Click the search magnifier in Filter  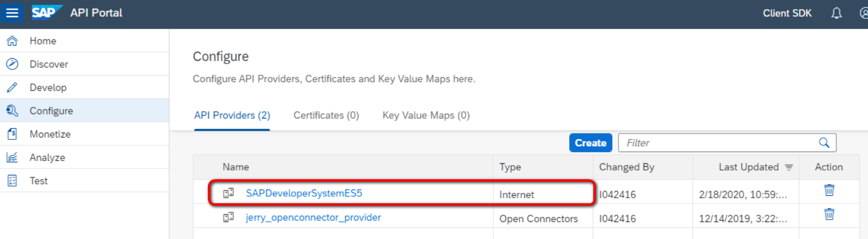[x=824, y=143]
